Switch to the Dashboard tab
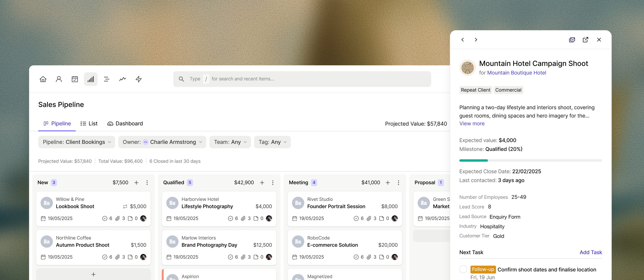 (x=125, y=124)
